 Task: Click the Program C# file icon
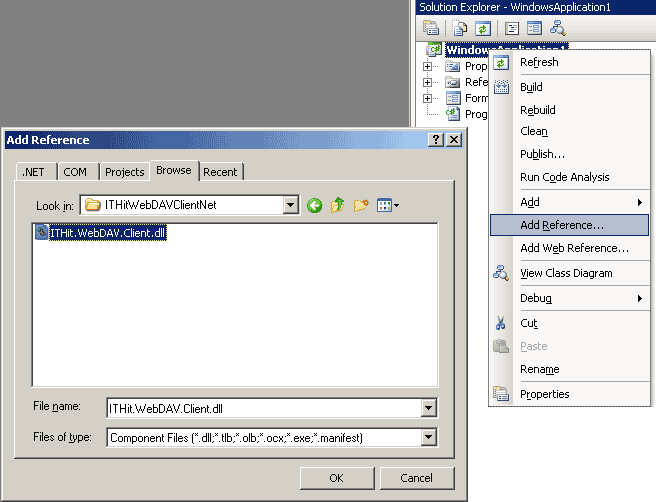click(453, 114)
